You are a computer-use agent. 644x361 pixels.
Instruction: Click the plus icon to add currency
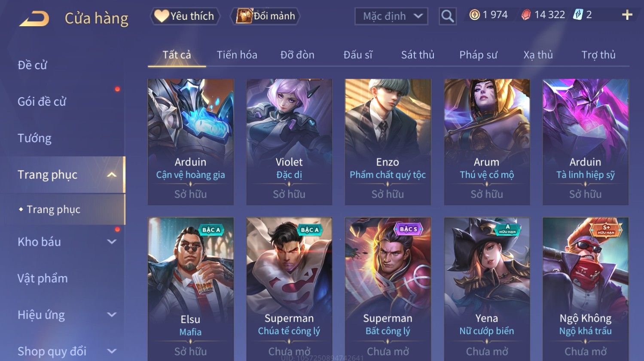point(627,15)
